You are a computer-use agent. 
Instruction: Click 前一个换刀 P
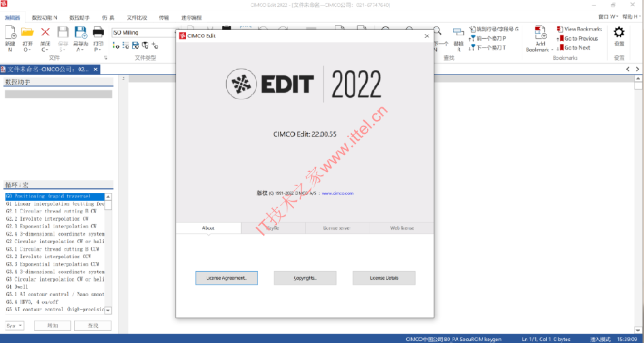point(488,39)
